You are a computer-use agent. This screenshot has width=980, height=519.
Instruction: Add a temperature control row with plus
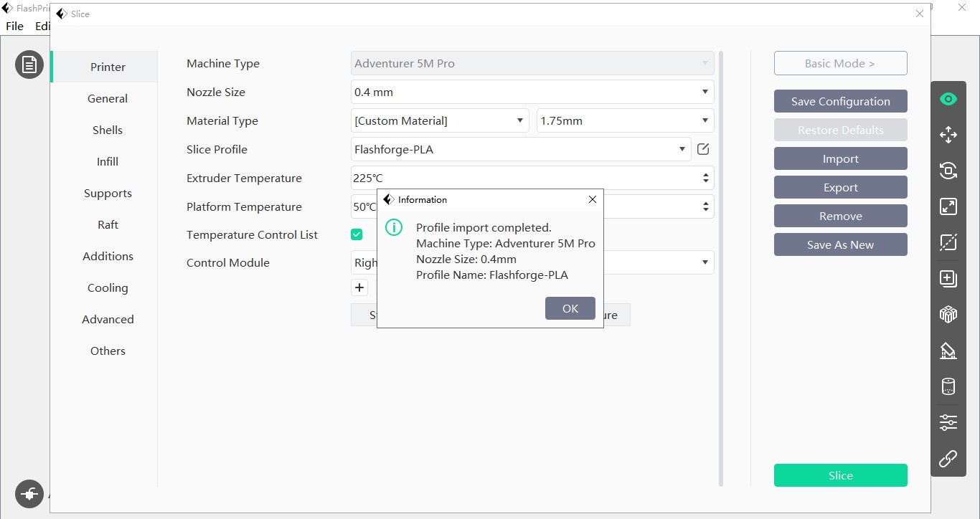pyautogui.click(x=359, y=287)
